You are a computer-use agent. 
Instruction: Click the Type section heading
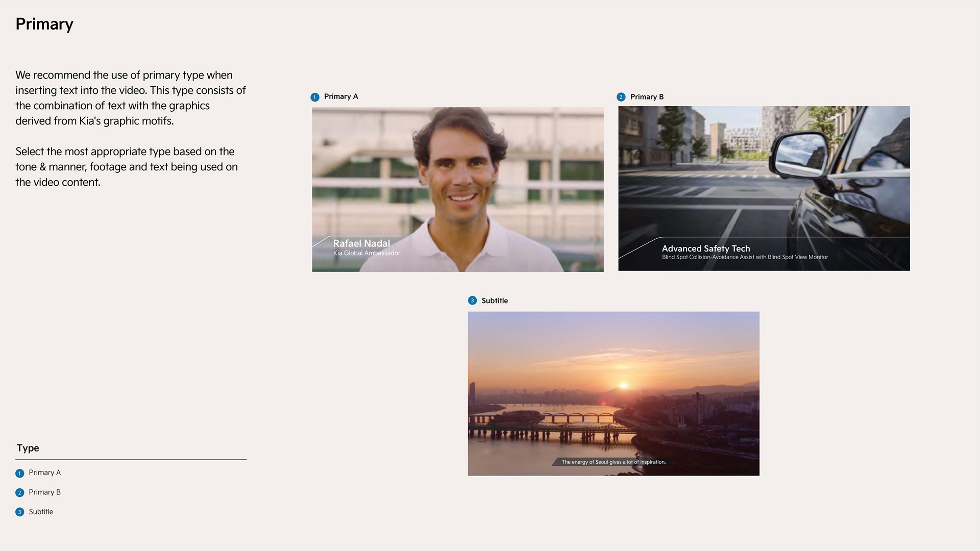pyautogui.click(x=28, y=448)
